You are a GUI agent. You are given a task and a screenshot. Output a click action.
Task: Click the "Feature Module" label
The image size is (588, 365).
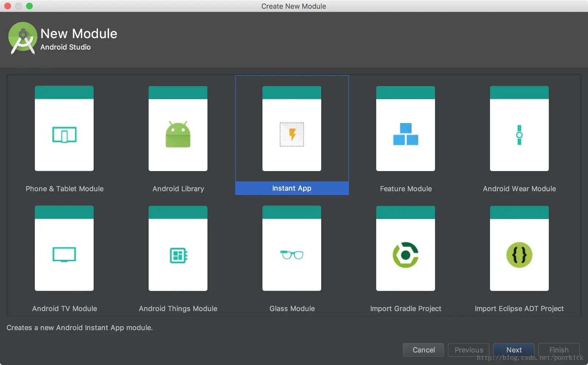[406, 189]
